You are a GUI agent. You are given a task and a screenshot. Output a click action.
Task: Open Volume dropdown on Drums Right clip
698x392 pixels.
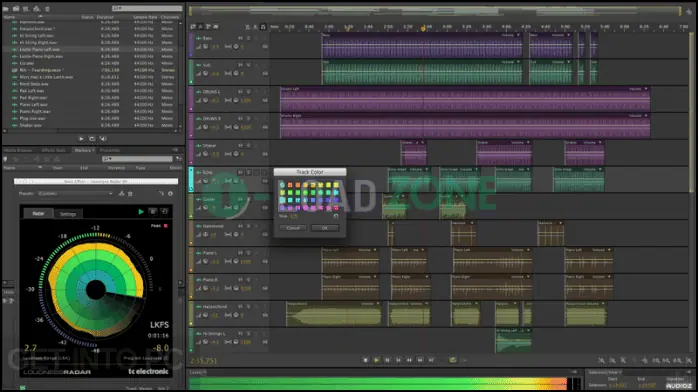coord(646,116)
